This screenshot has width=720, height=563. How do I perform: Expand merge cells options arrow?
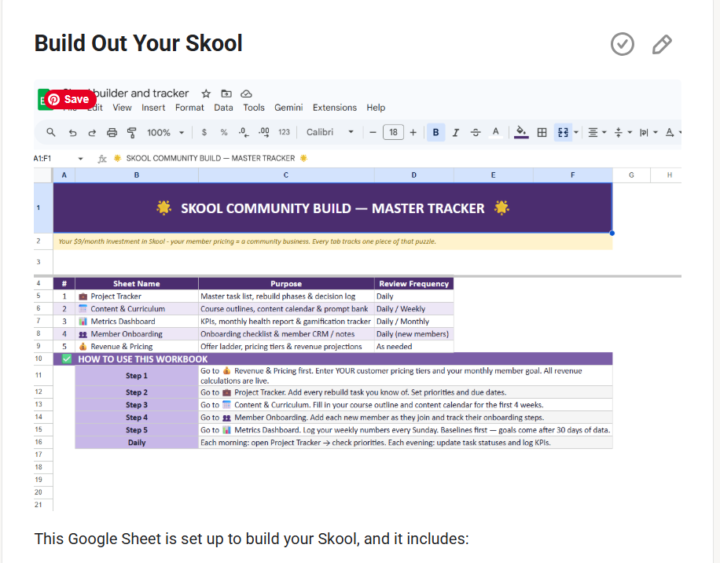pos(576,133)
